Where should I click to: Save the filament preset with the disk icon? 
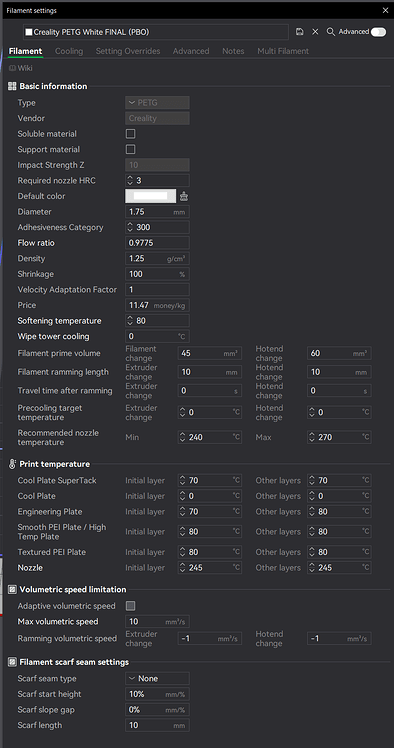pyautogui.click(x=300, y=31)
